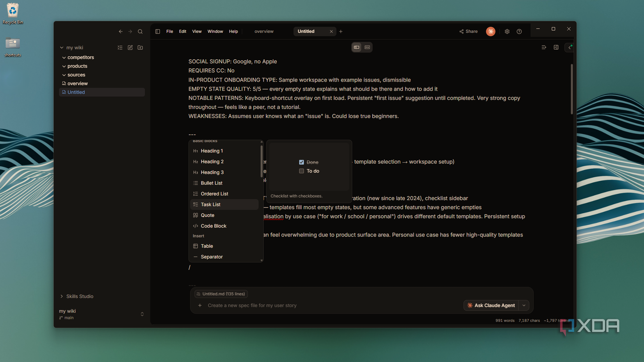Expand the competitors folder
644x362 pixels.
point(64,58)
